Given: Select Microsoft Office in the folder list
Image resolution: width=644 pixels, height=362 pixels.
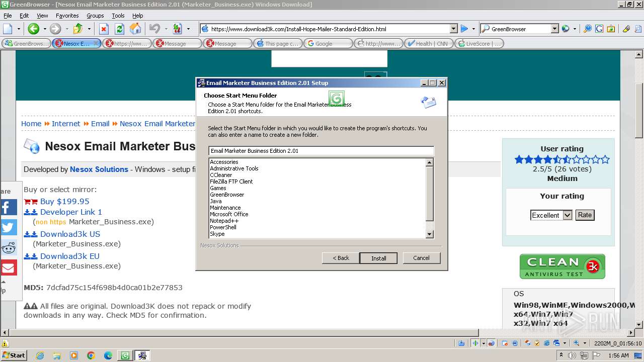Looking at the screenshot, I should pos(229,214).
